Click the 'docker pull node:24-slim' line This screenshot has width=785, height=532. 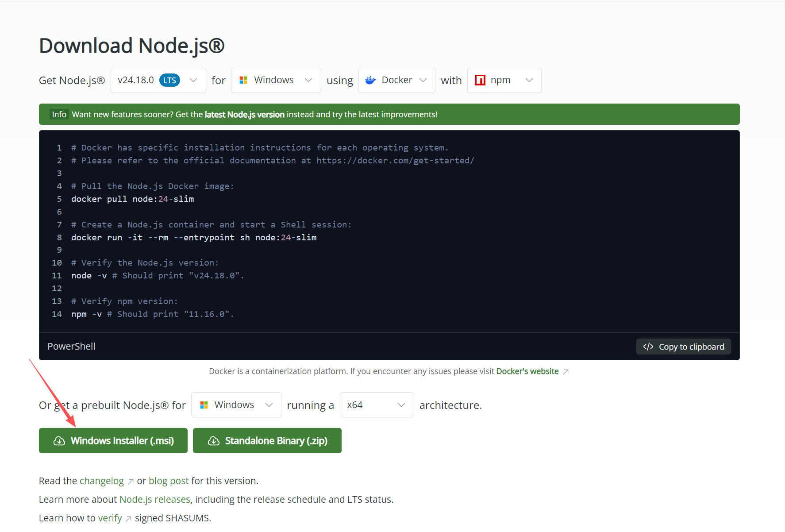point(132,199)
